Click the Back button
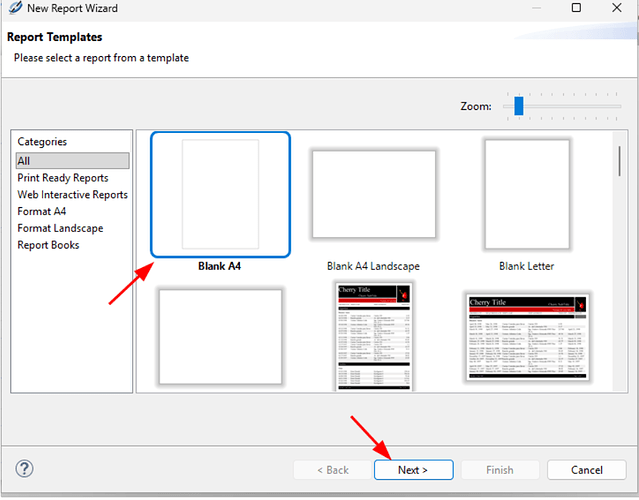The height and width of the screenshot is (500, 639). point(330,470)
